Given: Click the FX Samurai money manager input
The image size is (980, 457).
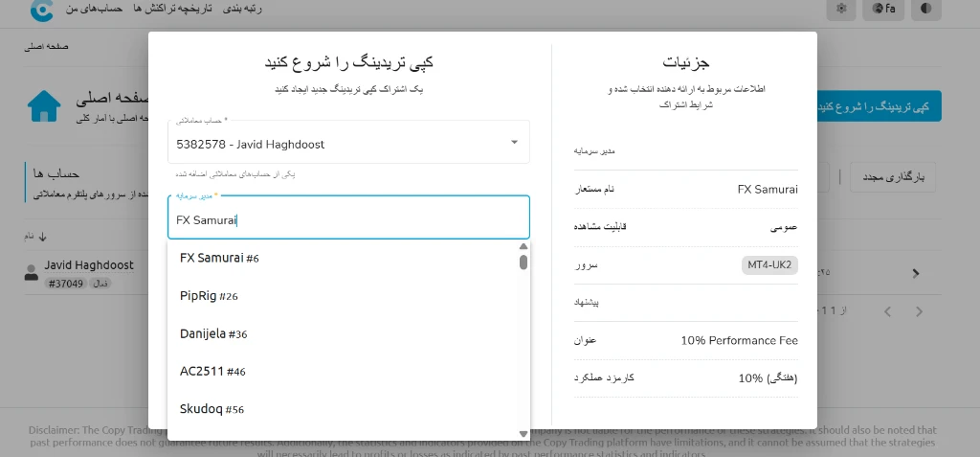Looking at the screenshot, I should (x=348, y=217).
